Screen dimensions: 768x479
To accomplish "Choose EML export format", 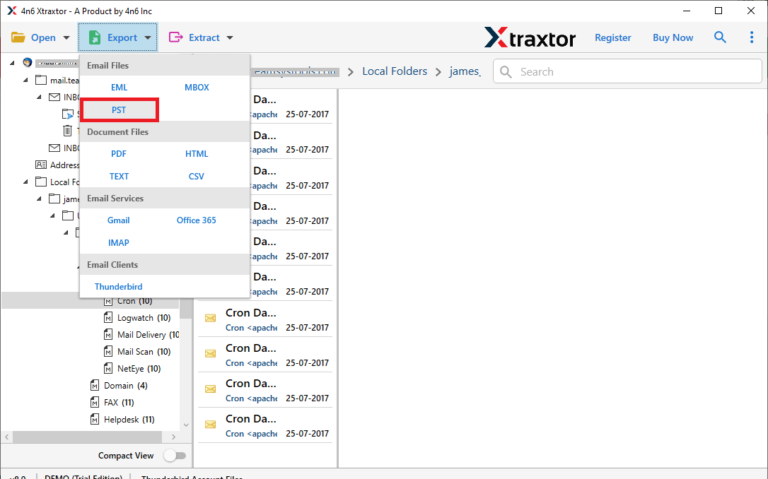I will coord(119,87).
